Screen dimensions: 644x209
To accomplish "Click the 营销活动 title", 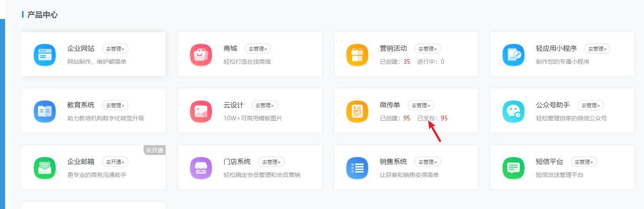I will pos(394,49).
